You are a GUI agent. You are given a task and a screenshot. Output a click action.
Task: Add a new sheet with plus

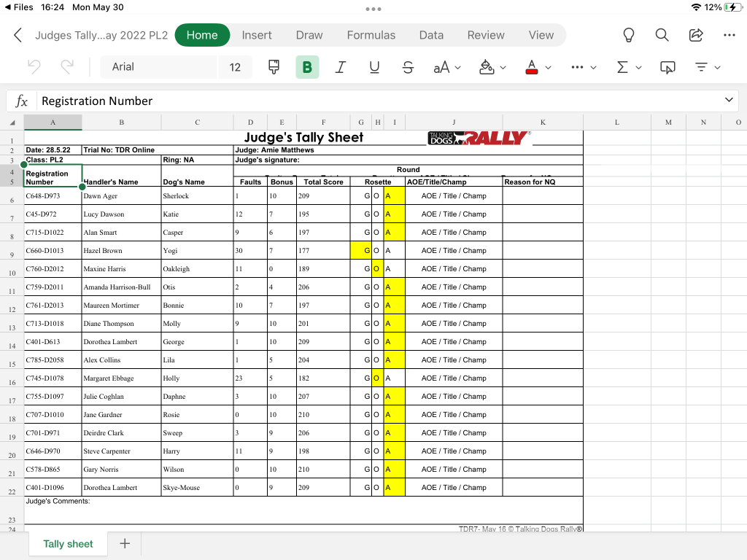coord(125,543)
